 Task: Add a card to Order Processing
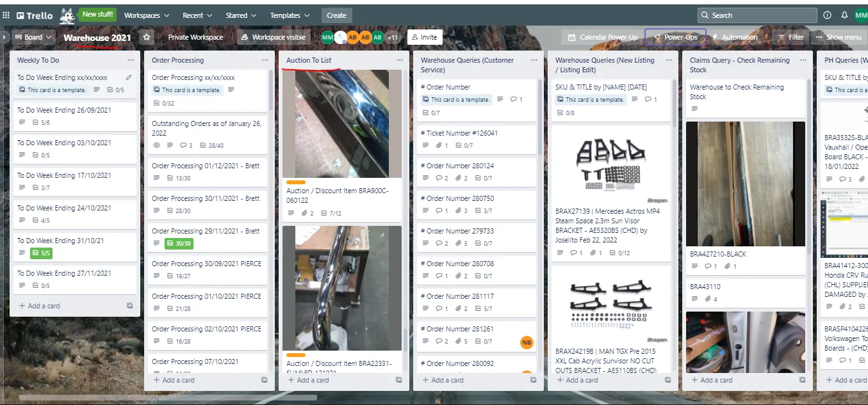point(174,380)
